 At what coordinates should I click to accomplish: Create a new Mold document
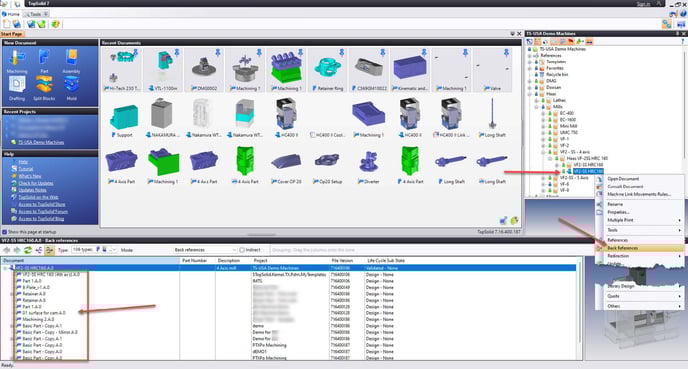tap(72, 89)
